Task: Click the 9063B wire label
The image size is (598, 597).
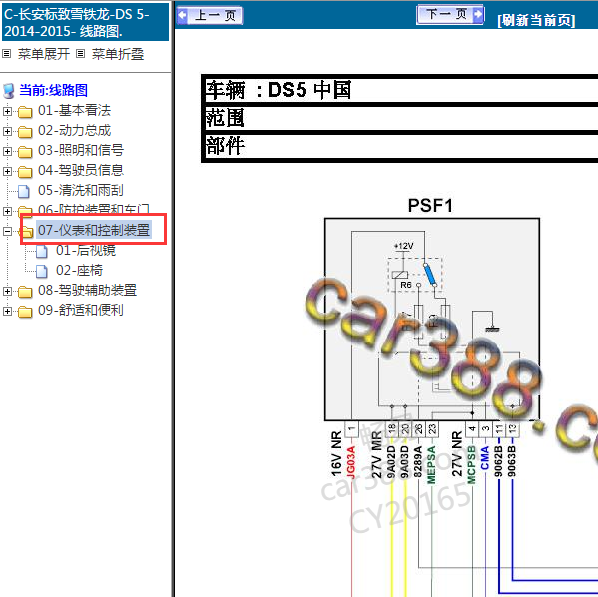Action: pyautogui.click(x=511, y=461)
